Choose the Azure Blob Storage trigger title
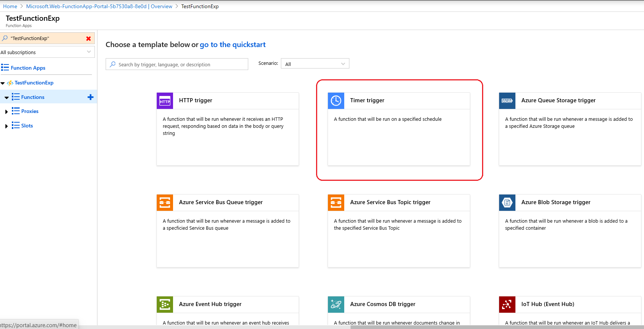 click(x=556, y=202)
